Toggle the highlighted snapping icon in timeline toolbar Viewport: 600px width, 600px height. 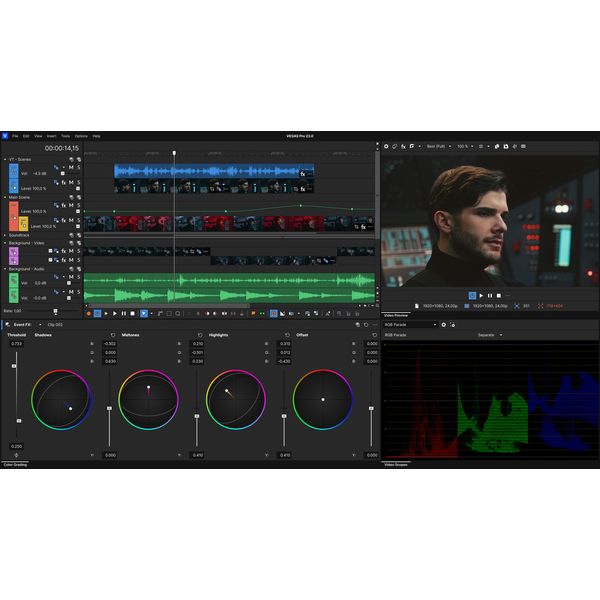pyautogui.click(x=274, y=314)
